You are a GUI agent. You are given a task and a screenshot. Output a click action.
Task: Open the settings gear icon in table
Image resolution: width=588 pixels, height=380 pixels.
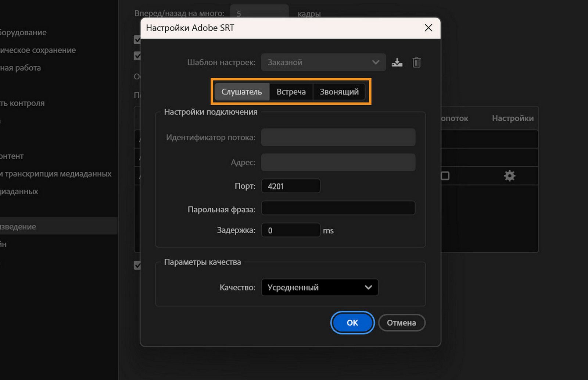click(x=509, y=176)
